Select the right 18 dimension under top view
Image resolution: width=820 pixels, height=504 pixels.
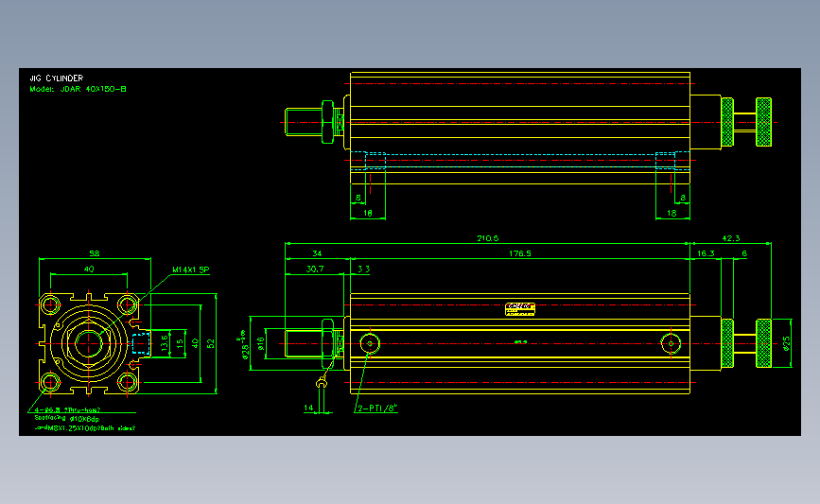(x=672, y=213)
